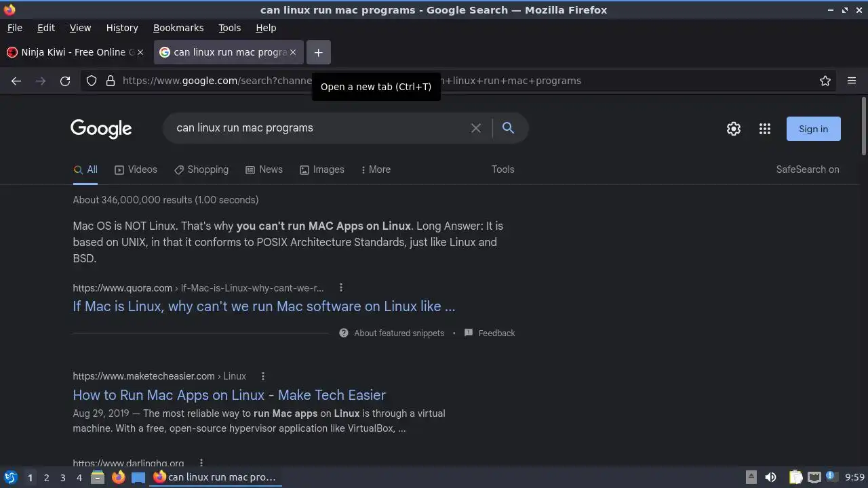Open the Help menu

point(266,28)
